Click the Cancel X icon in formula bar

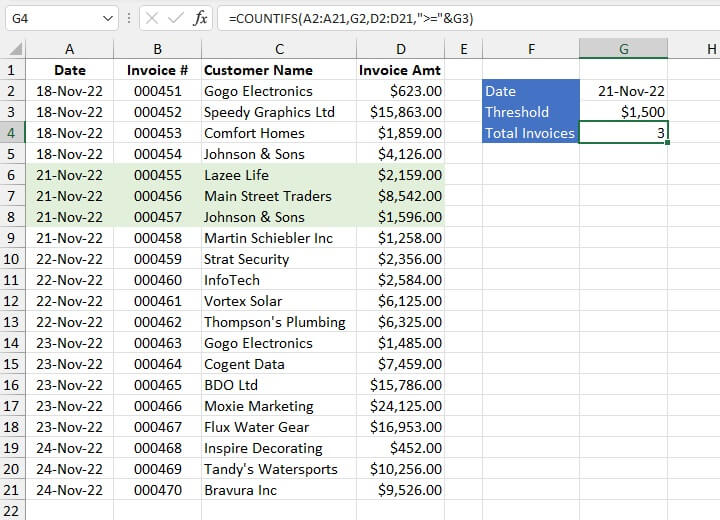click(x=151, y=18)
